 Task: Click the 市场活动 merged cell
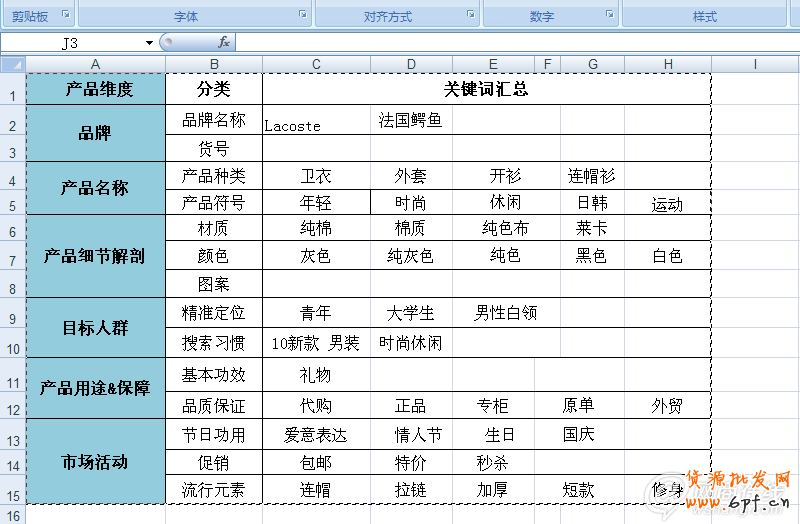[95, 463]
